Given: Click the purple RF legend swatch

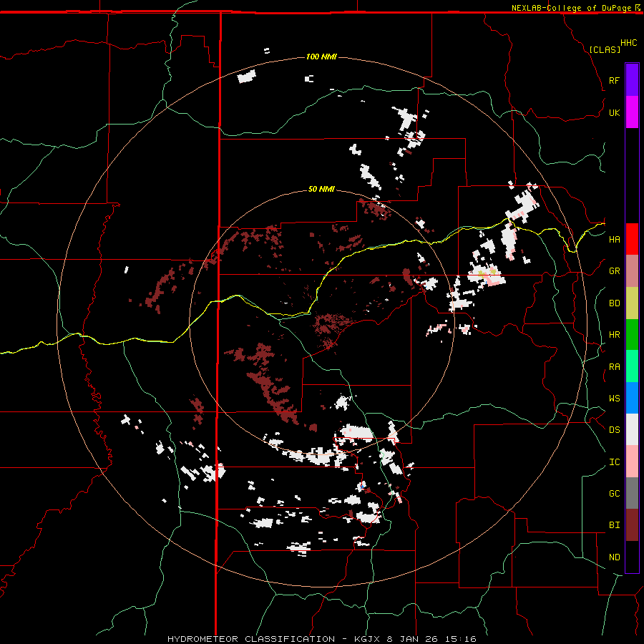Looking at the screenshot, I should pyautogui.click(x=632, y=80).
